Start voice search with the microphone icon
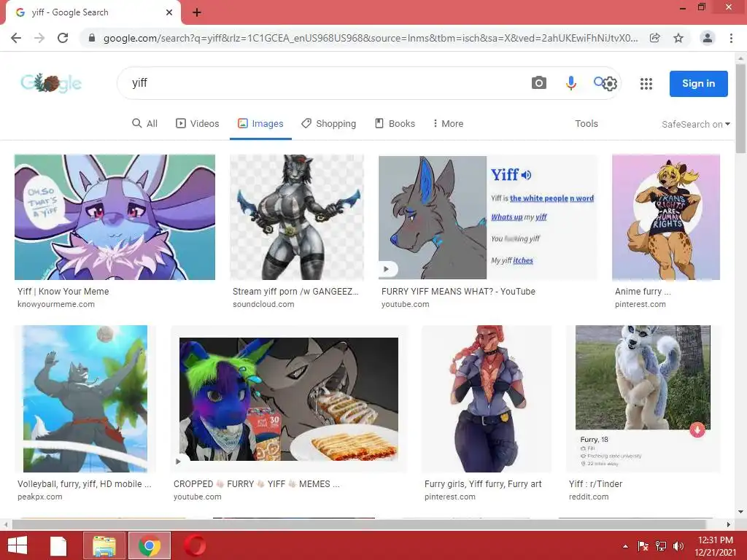747x560 pixels. tap(570, 83)
